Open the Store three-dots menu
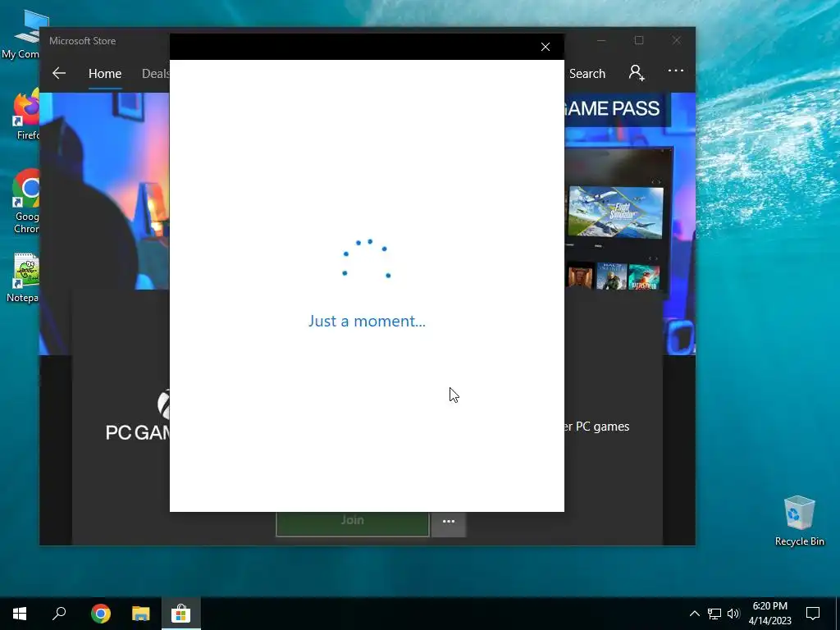 676,71
